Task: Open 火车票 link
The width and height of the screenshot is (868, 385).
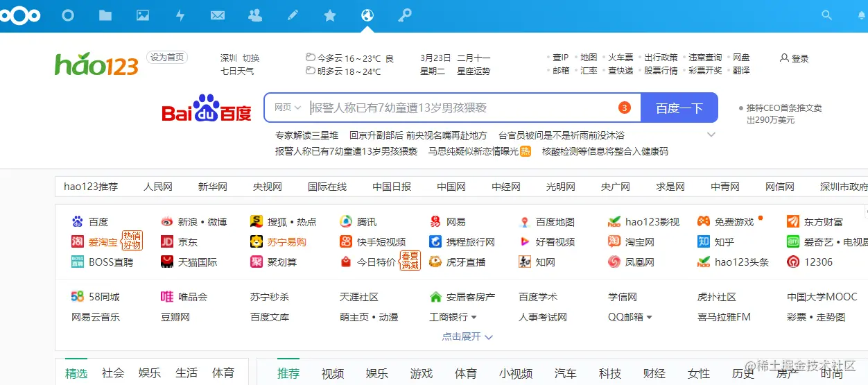Action: coord(620,58)
